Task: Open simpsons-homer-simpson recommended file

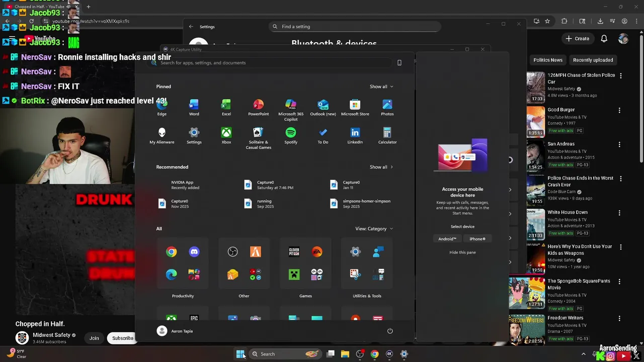Action: pyautogui.click(x=361, y=204)
